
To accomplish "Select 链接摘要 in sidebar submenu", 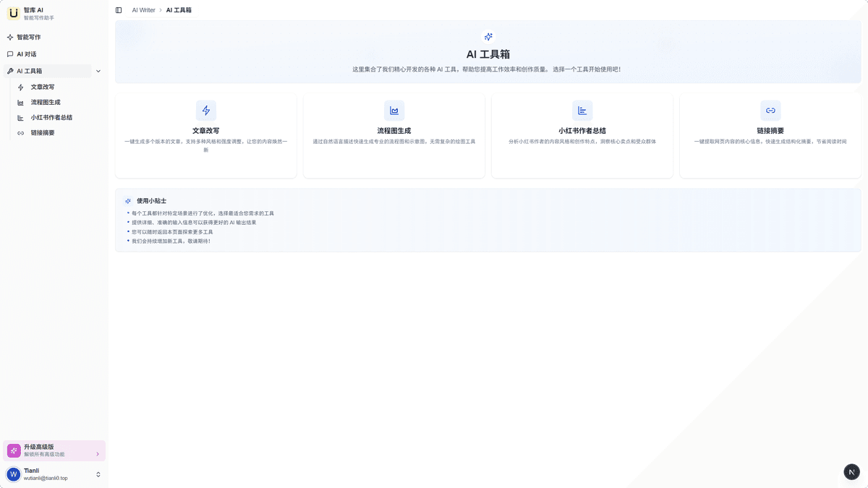I will click(x=43, y=133).
